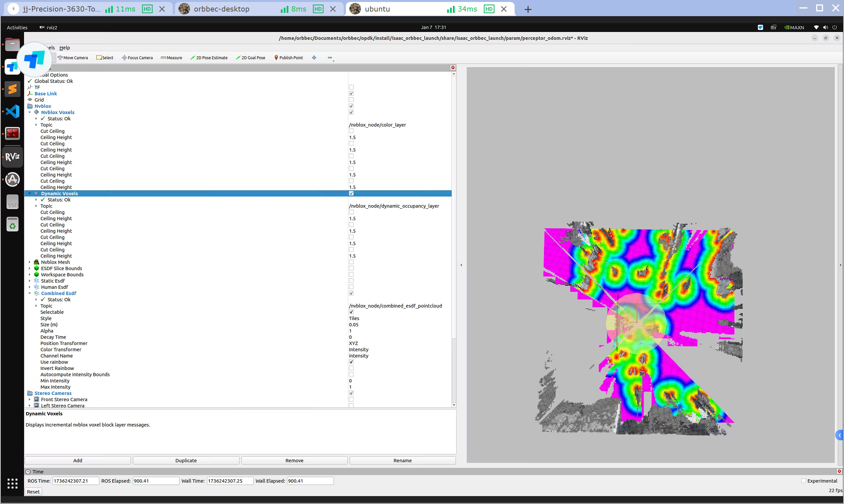Disable the Combined Esdf checkbox
Viewport: 844px width, 504px height.
click(351, 293)
